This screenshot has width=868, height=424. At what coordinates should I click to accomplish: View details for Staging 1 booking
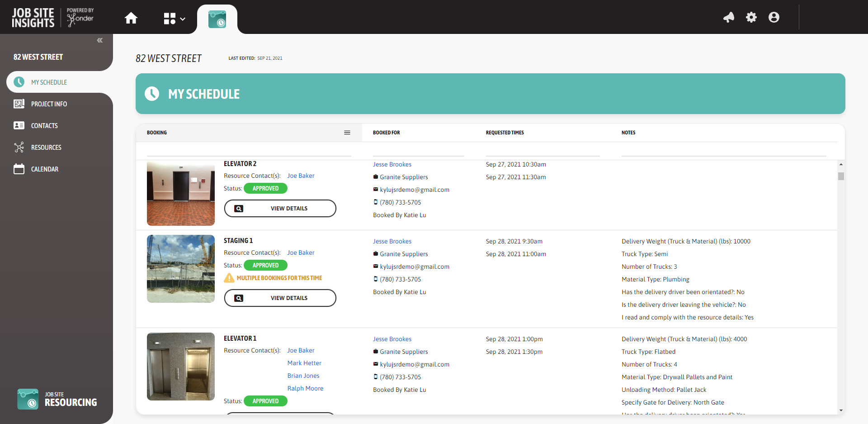click(280, 298)
